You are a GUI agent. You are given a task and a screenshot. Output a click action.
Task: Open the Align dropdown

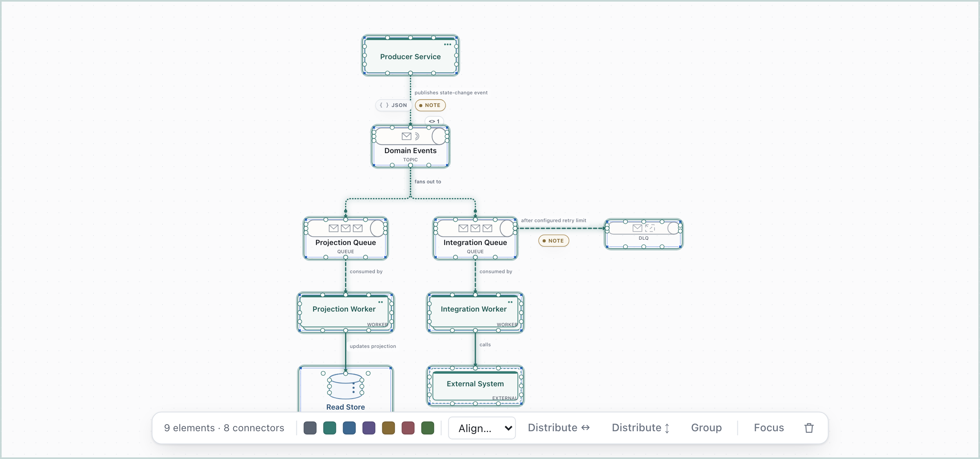point(482,428)
